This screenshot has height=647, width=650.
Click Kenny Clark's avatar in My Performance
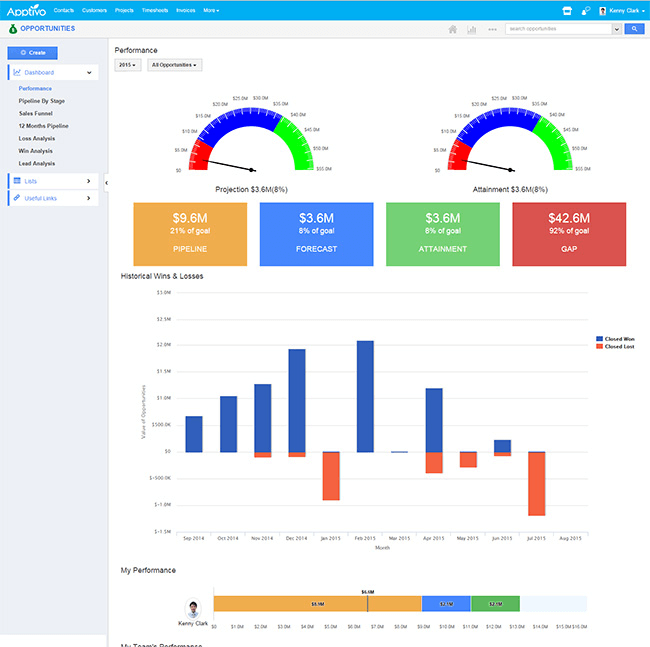coord(194,608)
